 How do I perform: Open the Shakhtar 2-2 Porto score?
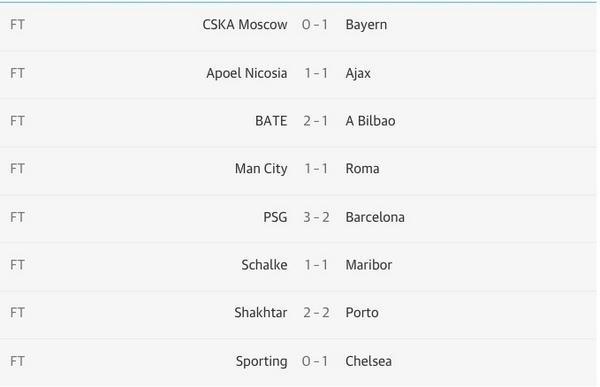tap(316, 313)
